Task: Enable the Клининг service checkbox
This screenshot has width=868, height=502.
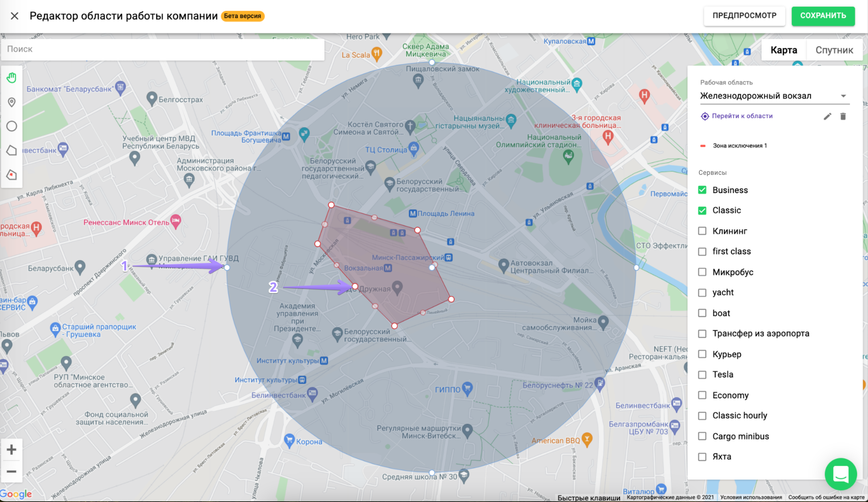Action: pos(702,231)
